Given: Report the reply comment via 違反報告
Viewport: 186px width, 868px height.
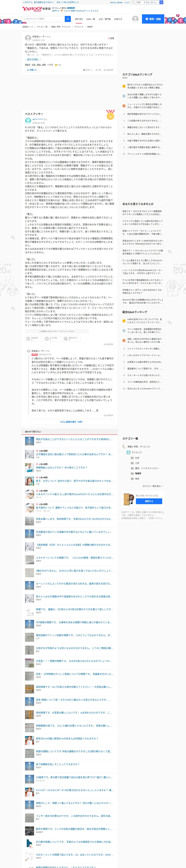Looking at the screenshot, I should (x=108, y=415).
